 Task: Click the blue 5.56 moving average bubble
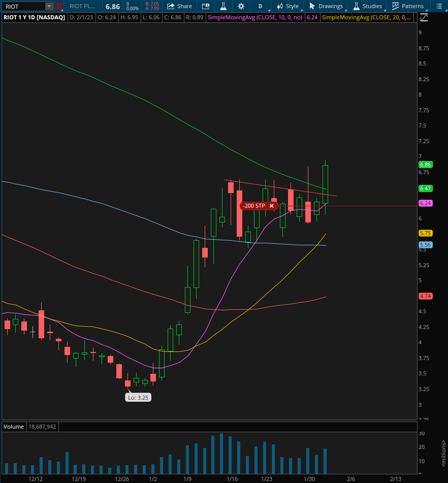(426, 245)
